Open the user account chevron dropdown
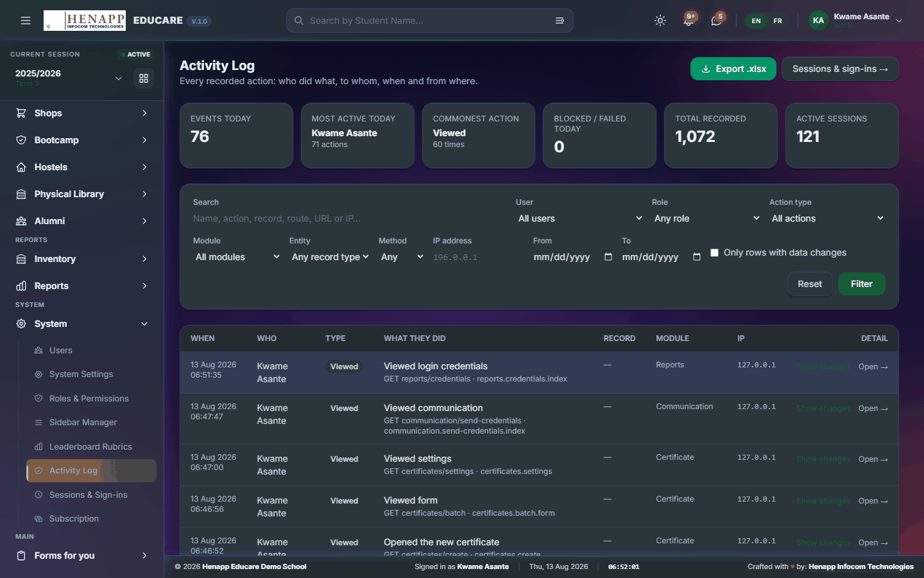This screenshot has width=924, height=578. pyautogui.click(x=899, y=21)
